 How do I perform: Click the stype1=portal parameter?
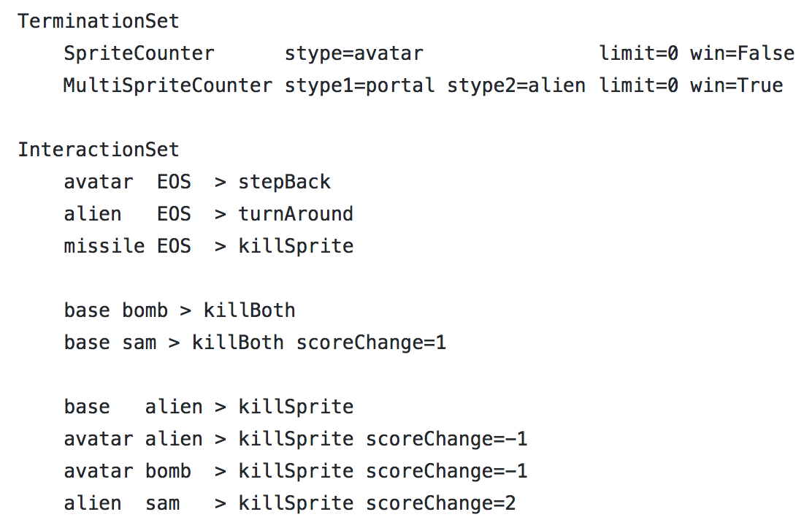360,85
